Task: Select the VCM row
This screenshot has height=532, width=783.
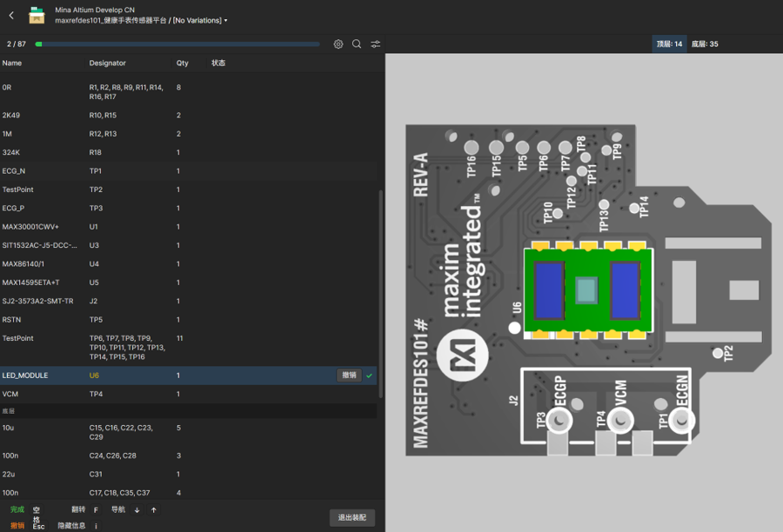Action: 188,394
